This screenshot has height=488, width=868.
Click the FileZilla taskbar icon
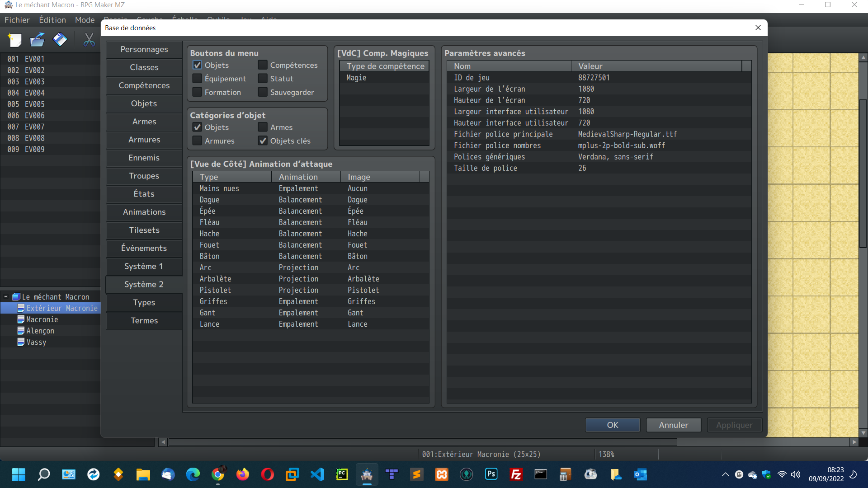click(x=516, y=474)
